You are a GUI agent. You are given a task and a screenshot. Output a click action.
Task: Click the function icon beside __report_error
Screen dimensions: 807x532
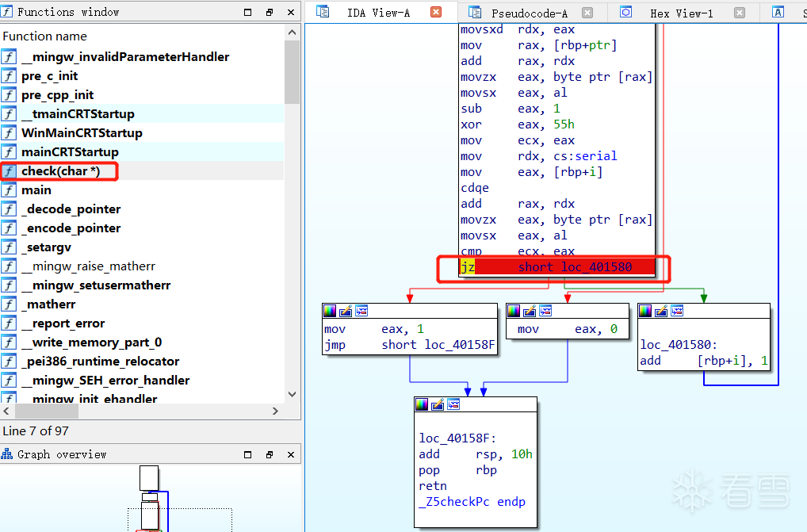(x=10, y=323)
